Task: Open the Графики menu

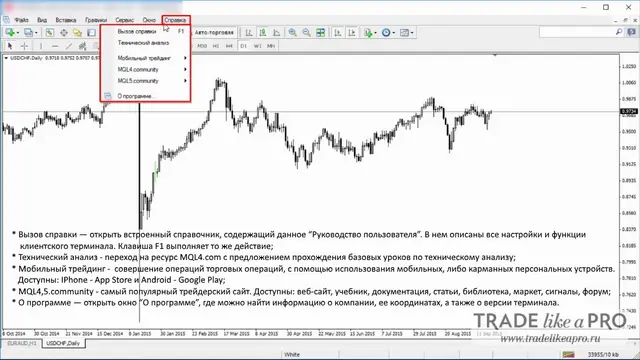Action: (x=96, y=20)
